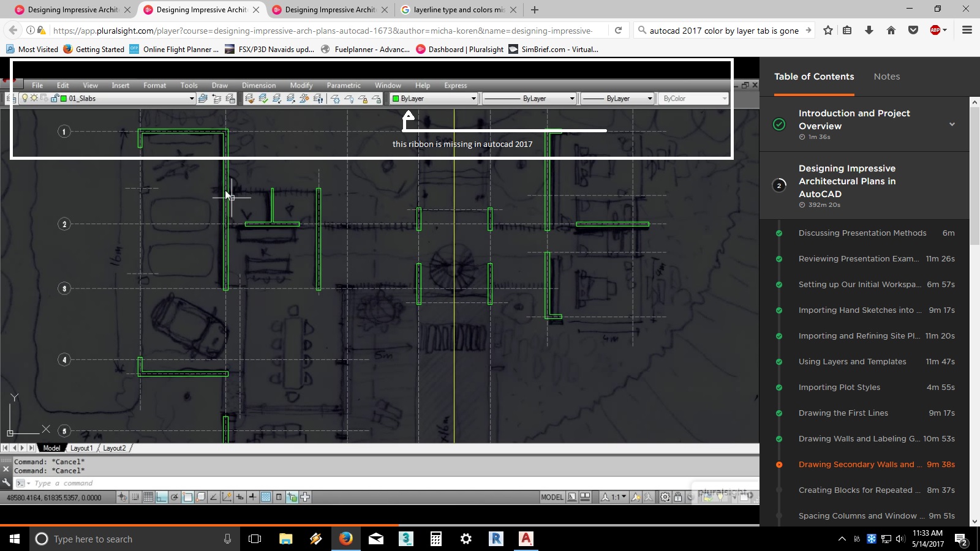Toggle Polar Tracking in status bar
Image resolution: width=980 pixels, height=551 pixels.
pyautogui.click(x=175, y=497)
